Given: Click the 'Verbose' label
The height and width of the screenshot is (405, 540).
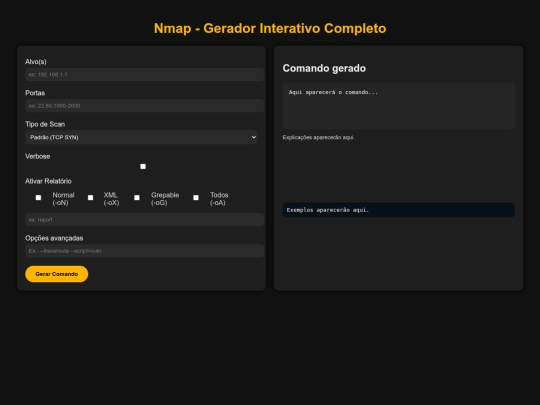Looking at the screenshot, I should (38, 156).
